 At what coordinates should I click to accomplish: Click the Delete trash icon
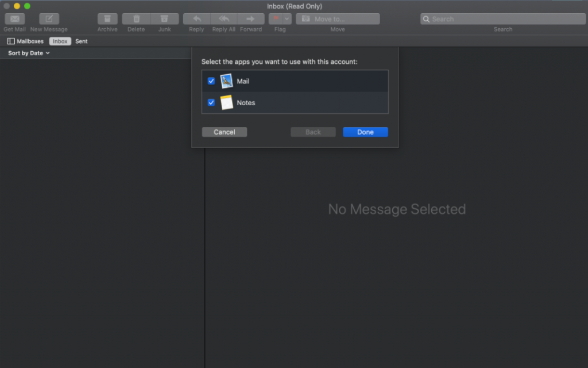tap(136, 19)
